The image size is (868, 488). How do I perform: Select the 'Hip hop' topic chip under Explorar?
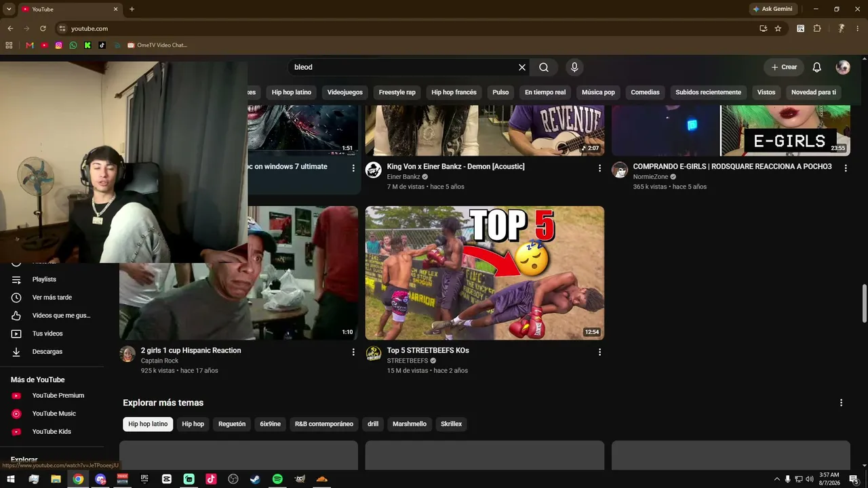pos(193,424)
